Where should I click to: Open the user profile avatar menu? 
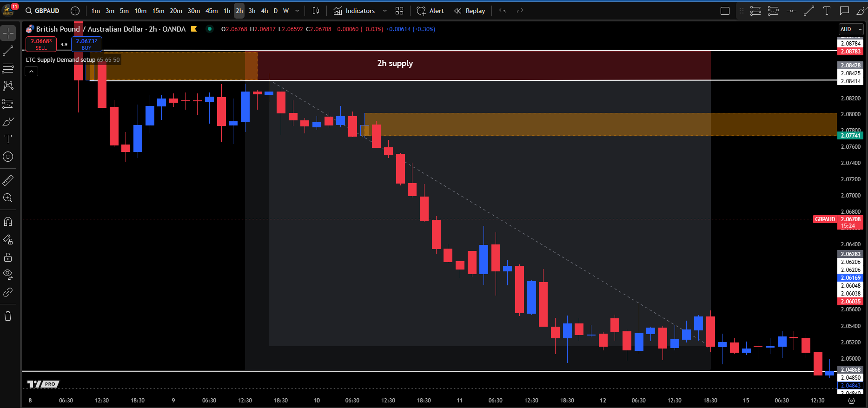tap(9, 10)
